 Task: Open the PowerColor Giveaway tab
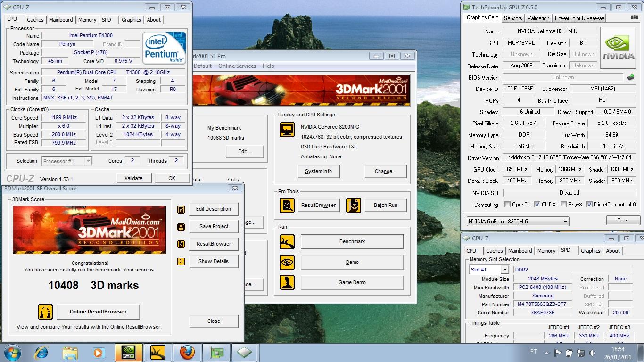click(x=579, y=18)
